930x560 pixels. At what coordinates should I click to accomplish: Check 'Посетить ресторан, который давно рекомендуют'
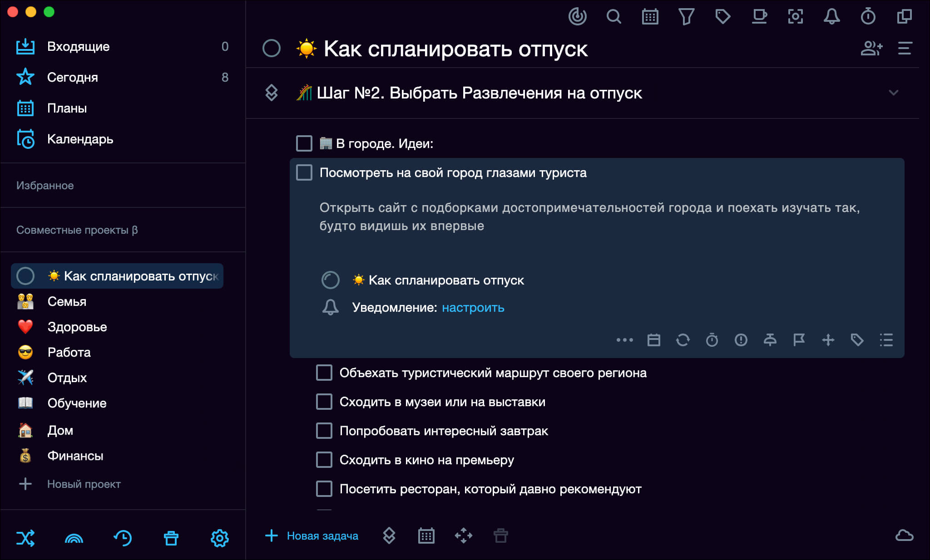[324, 489]
